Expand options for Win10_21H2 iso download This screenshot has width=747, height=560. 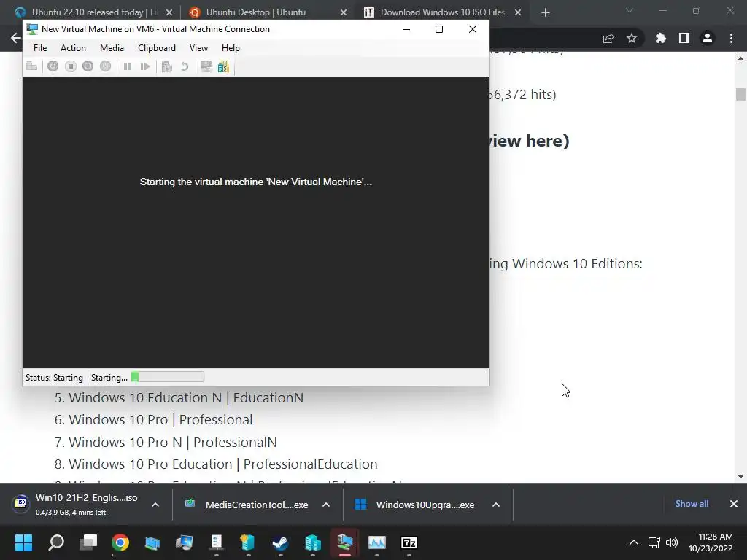(x=155, y=505)
